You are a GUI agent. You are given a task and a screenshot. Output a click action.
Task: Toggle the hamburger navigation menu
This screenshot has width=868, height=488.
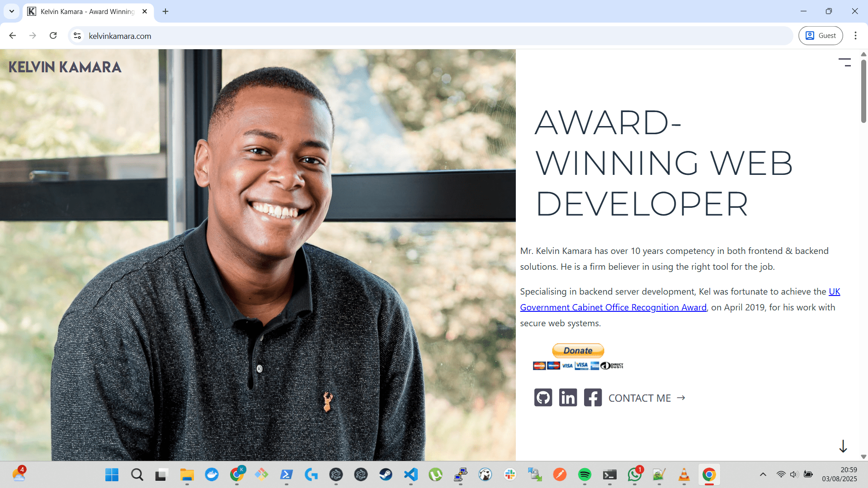point(844,62)
